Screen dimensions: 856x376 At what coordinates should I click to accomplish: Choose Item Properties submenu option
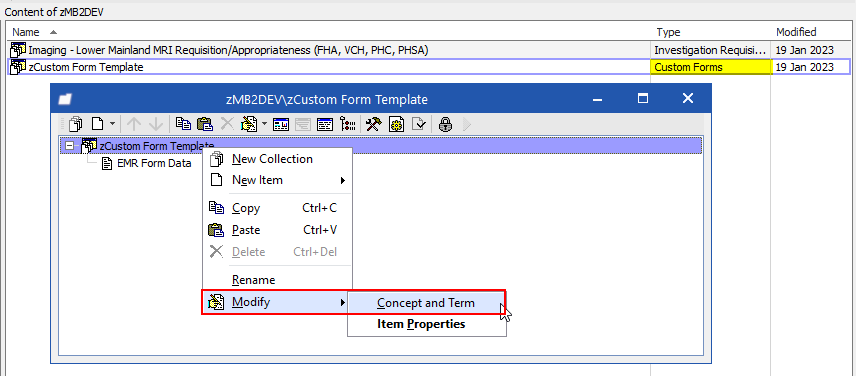coord(426,324)
